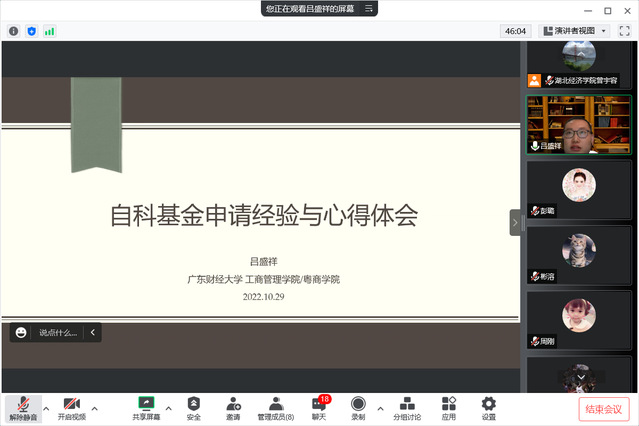
Task: Open the 聊天 chat with 18 unread
Action: tap(319, 408)
